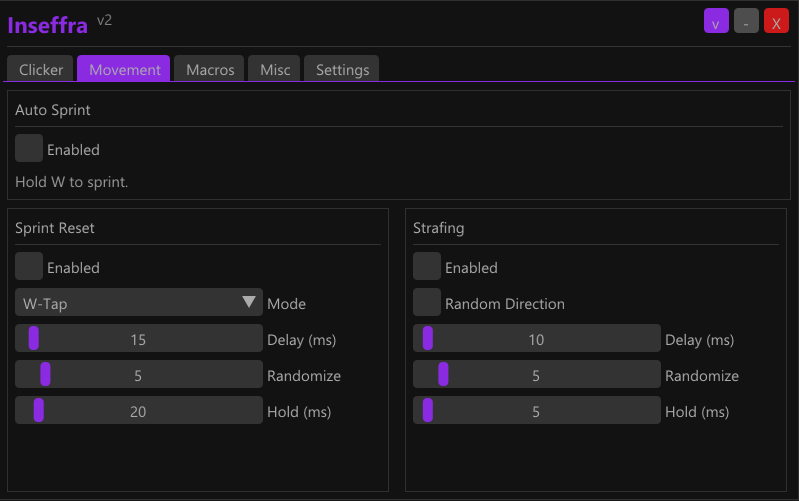This screenshot has height=501, width=799.
Task: Open the Macros tab
Action: click(210, 69)
